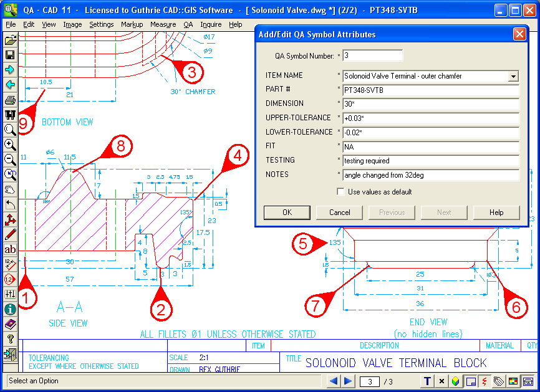Open the File menu
540x392 pixels.
tap(11, 24)
